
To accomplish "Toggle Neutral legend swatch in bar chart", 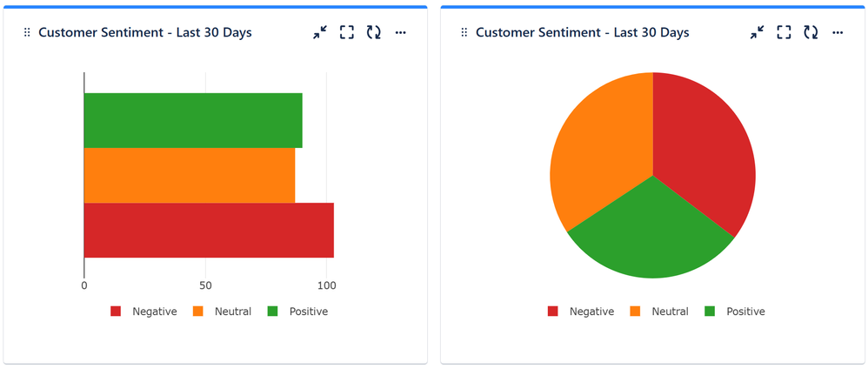I will [198, 312].
